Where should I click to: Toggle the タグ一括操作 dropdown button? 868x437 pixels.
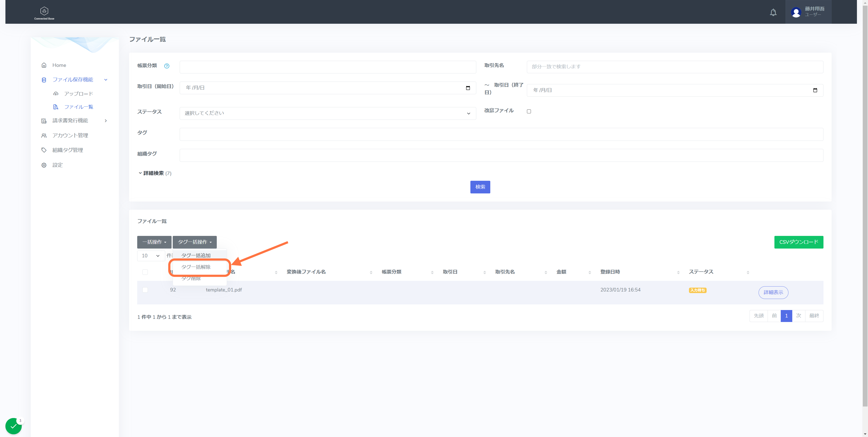194,242
